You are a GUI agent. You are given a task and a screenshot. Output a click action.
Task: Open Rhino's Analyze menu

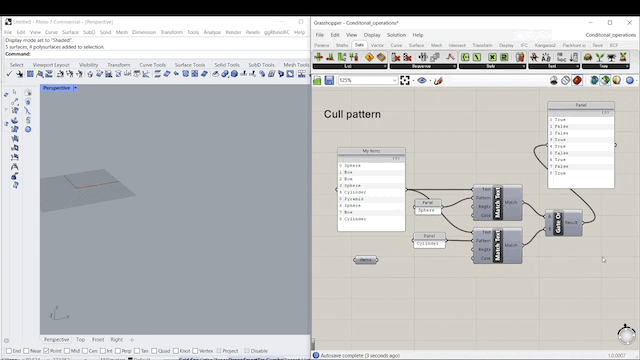point(212,32)
